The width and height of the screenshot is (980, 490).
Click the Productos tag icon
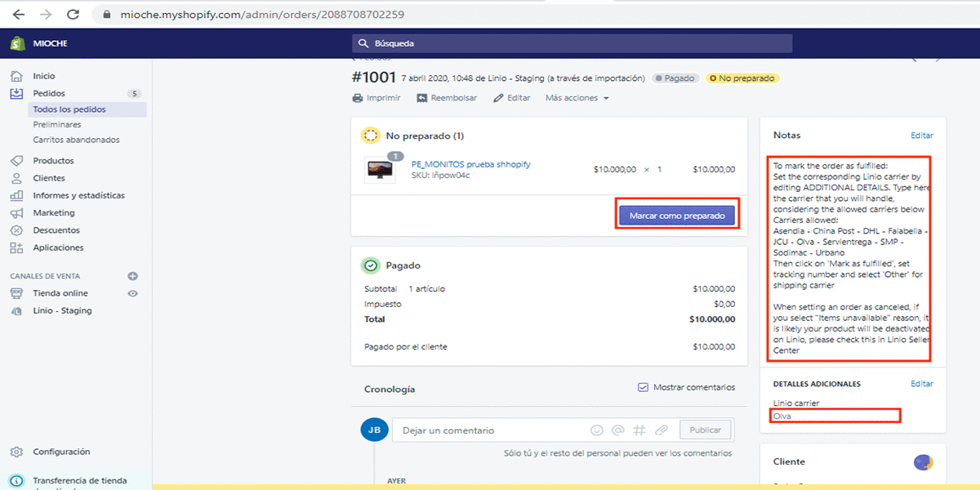point(16,161)
